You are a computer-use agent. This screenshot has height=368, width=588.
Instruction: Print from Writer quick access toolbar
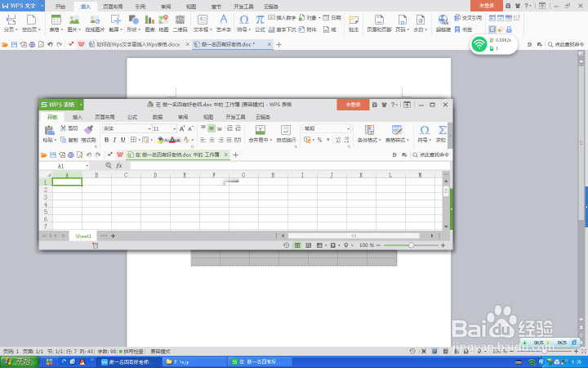pos(32,44)
